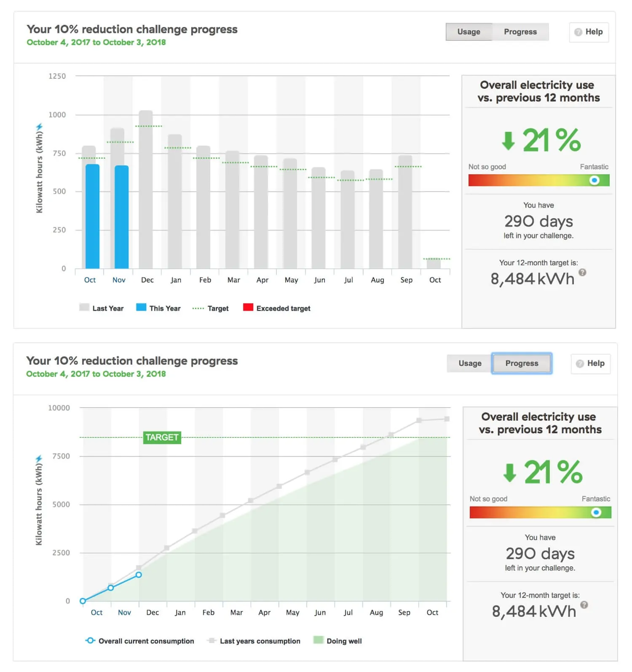Click lightning bolt icon on top chart axis
The image size is (632, 672).
pos(39,127)
